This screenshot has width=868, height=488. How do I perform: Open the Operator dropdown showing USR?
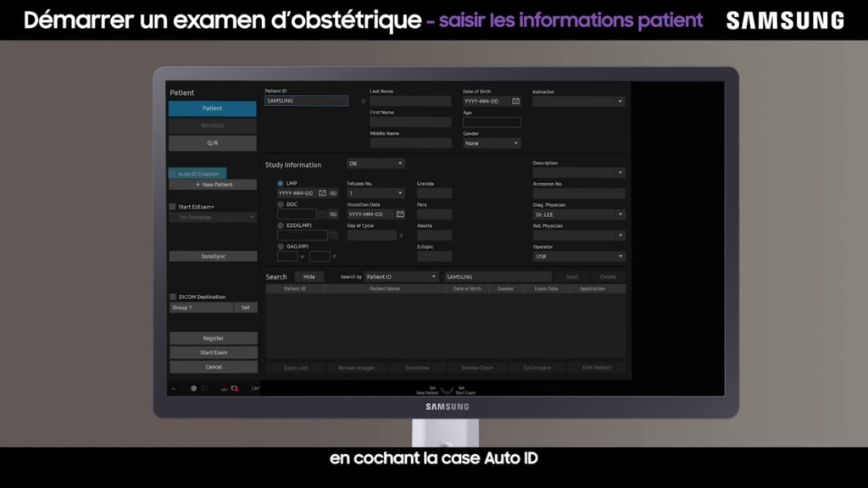[578, 256]
